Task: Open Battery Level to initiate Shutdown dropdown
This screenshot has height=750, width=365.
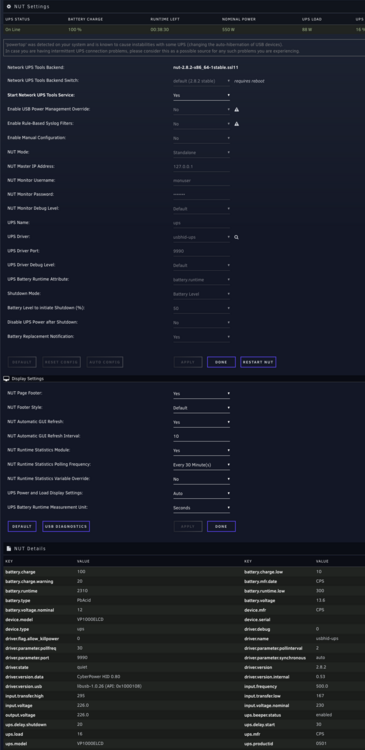Action: click(201, 309)
